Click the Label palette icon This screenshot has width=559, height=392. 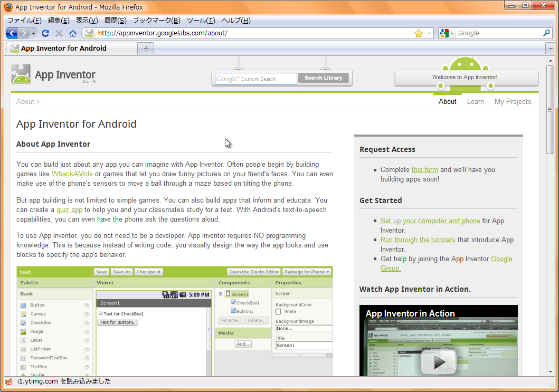coord(23,341)
